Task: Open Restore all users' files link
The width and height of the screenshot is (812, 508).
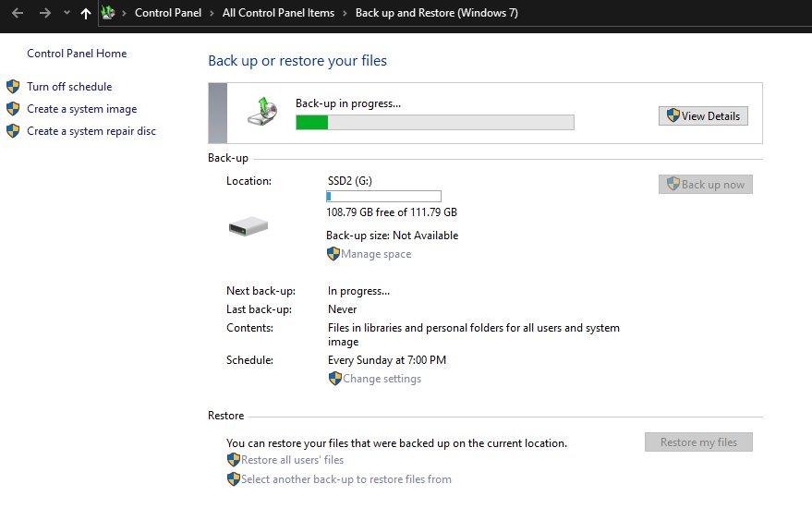Action: click(292, 460)
